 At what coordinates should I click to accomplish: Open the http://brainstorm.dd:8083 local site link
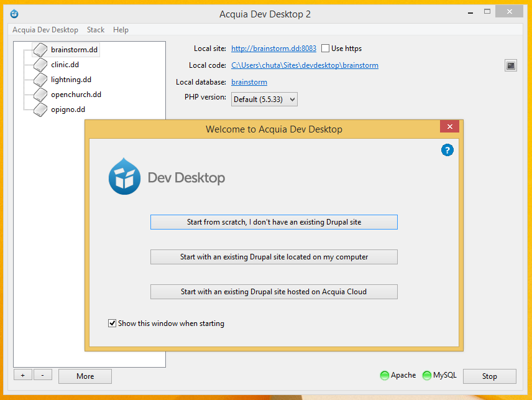tap(273, 49)
